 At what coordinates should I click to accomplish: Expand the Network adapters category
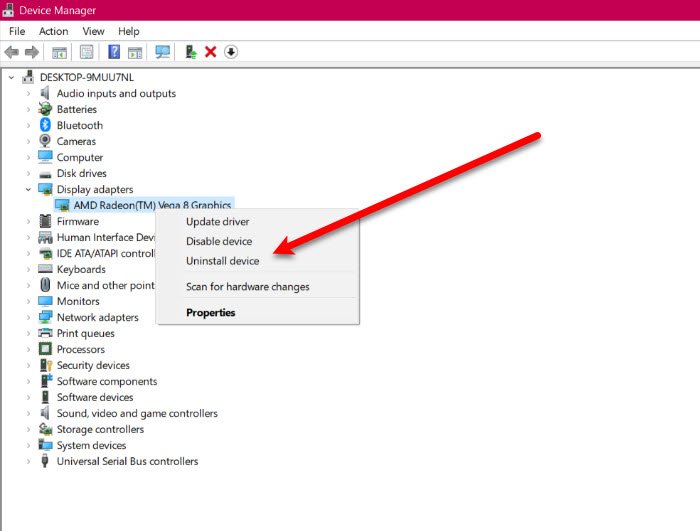tap(28, 317)
